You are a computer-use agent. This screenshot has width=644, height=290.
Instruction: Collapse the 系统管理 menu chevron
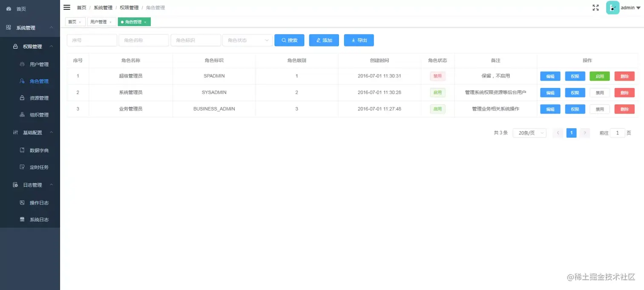point(51,28)
